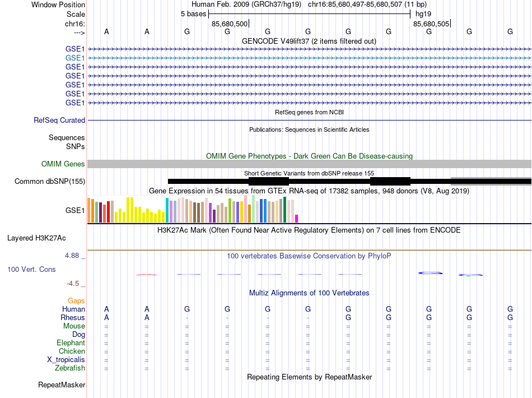
Task: Select the Dog species label
Action: pos(79,335)
